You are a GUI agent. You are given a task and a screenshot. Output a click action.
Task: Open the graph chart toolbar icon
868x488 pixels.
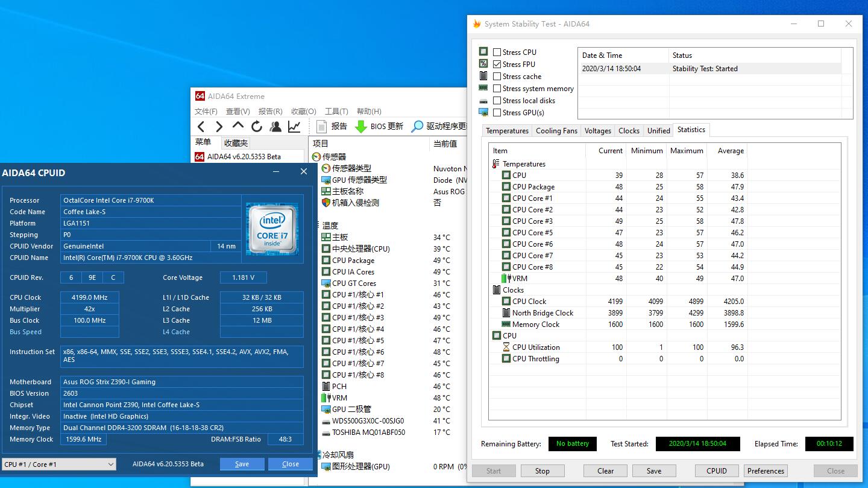coord(294,127)
